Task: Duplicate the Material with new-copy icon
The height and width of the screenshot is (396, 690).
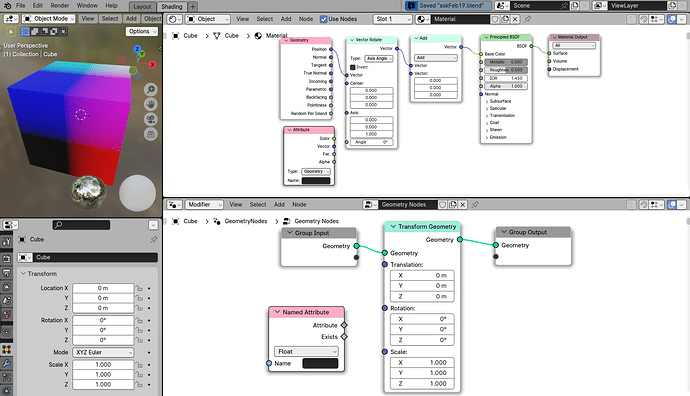Action: (505, 19)
